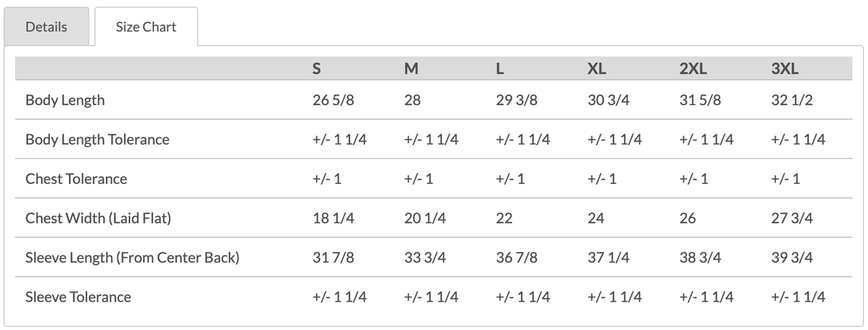Screen dimensions: 868x330
Task: Click the S size column header
Action: [317, 69]
